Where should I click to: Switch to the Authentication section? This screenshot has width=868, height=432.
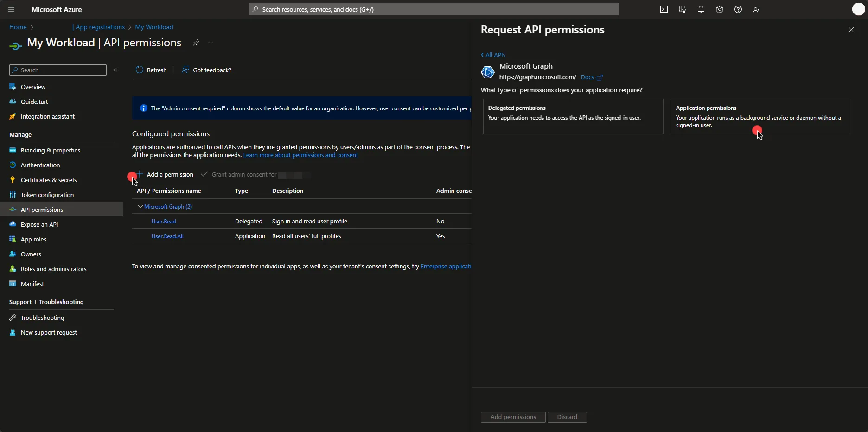40,165
